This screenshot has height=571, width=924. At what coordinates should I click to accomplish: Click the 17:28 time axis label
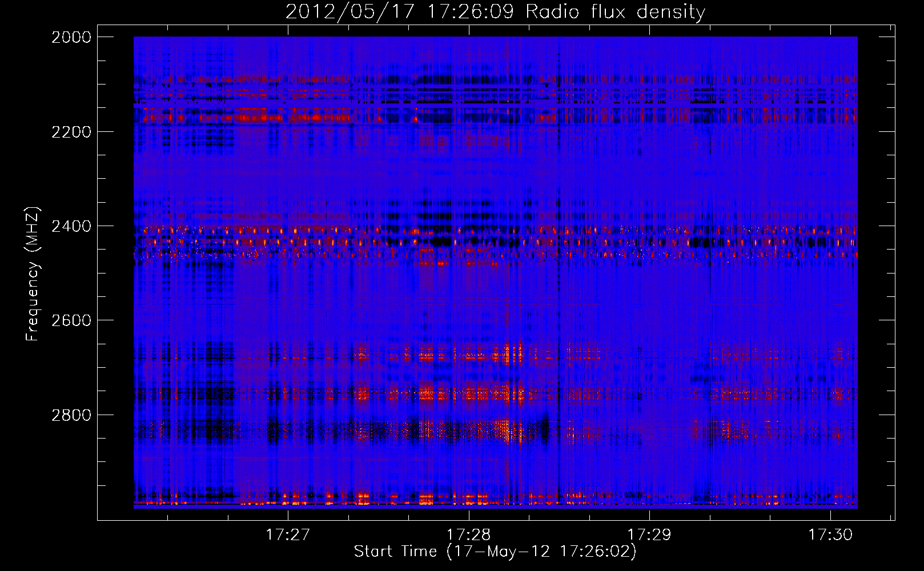point(468,535)
